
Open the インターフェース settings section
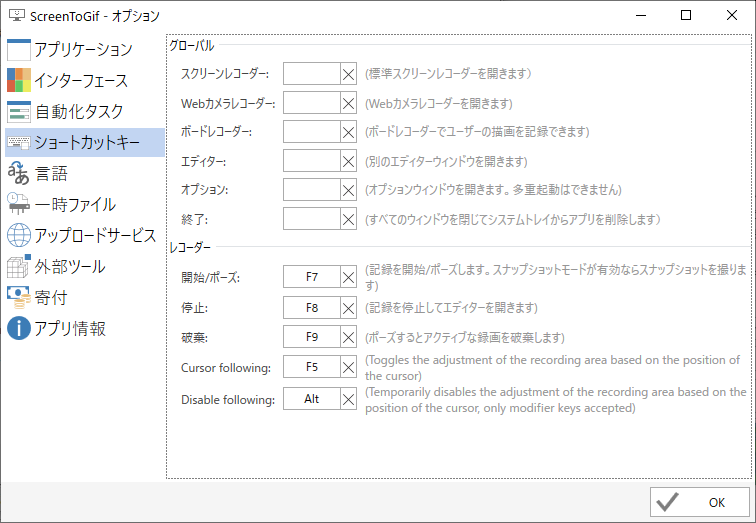[x=85, y=80]
